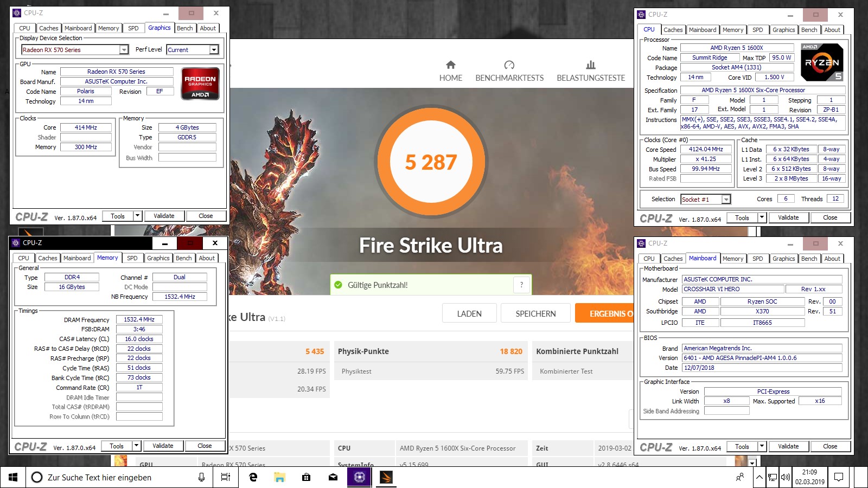Image resolution: width=868 pixels, height=488 pixels.
Task: Open Microsoft Store from the taskbar
Action: pyautogui.click(x=306, y=477)
